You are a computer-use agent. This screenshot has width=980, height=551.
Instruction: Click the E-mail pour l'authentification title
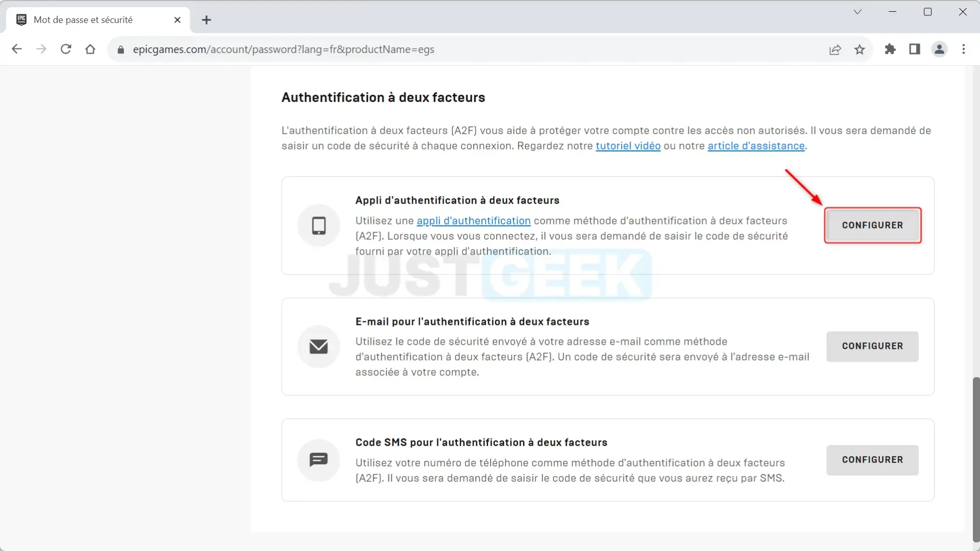[x=472, y=321]
